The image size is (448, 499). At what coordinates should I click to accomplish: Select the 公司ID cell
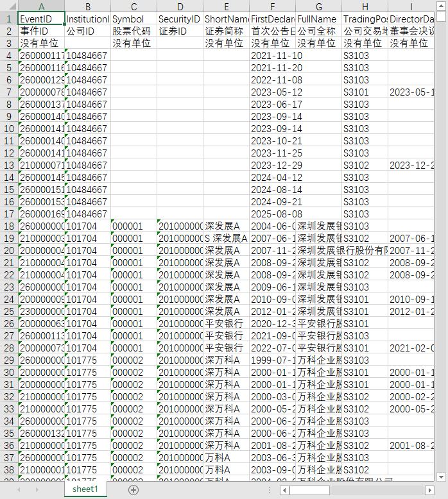pyautogui.click(x=87, y=31)
